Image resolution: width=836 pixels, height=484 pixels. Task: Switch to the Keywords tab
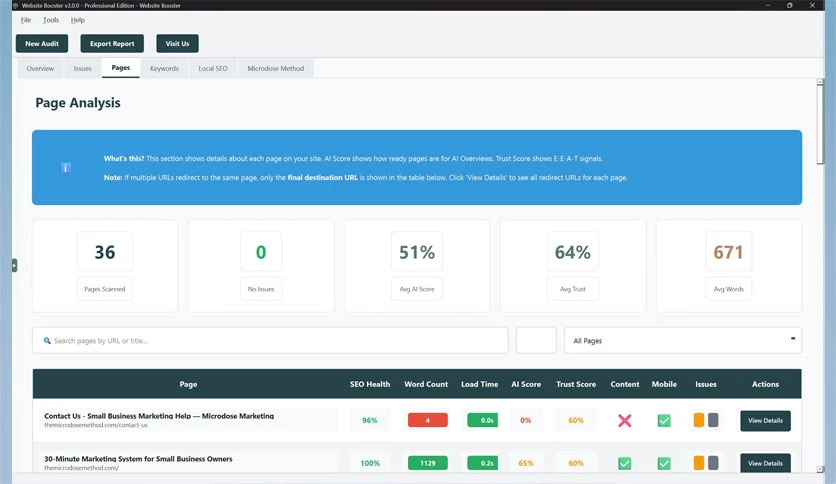(164, 68)
